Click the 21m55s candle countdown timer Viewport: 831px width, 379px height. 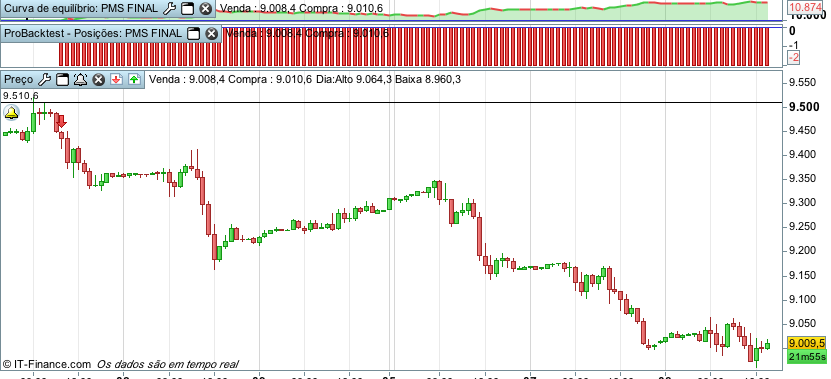click(807, 357)
